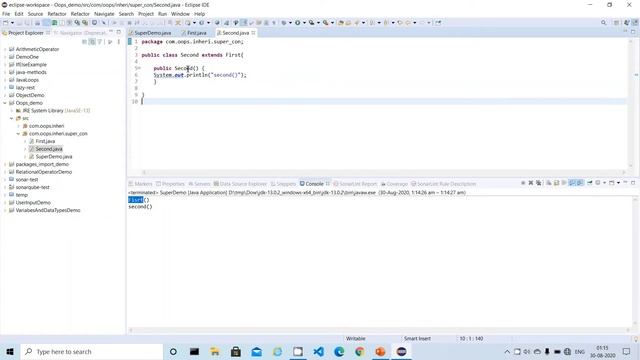Collapse the Second() constructor fold marker

pos(139,68)
